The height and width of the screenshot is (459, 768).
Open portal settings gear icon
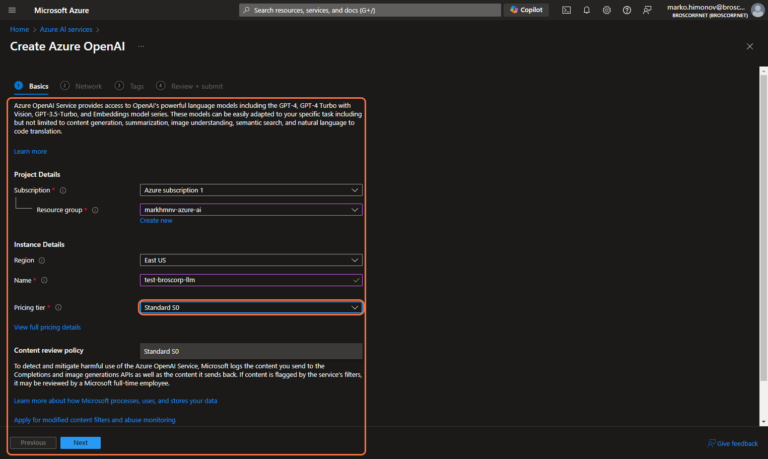coord(606,10)
